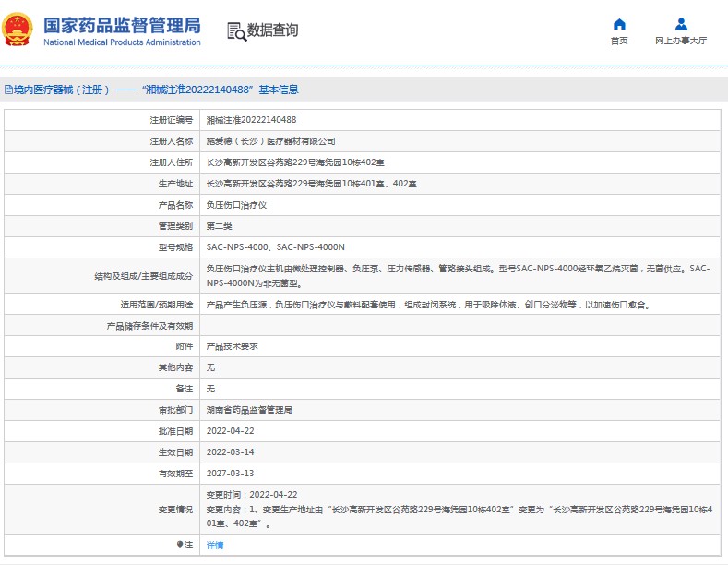Click the 适用范围/预期用途 label
Viewport: 728px width, 565px height.
pos(157,305)
